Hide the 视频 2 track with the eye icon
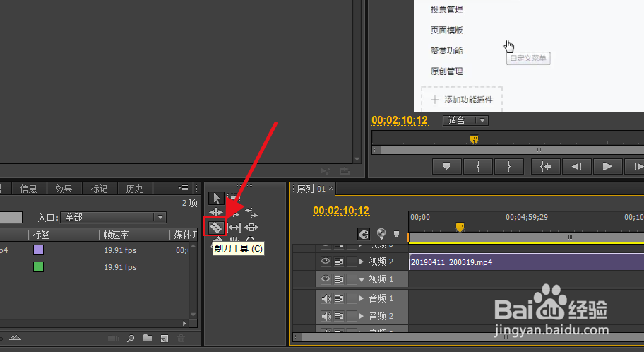644x352 pixels. (x=326, y=261)
